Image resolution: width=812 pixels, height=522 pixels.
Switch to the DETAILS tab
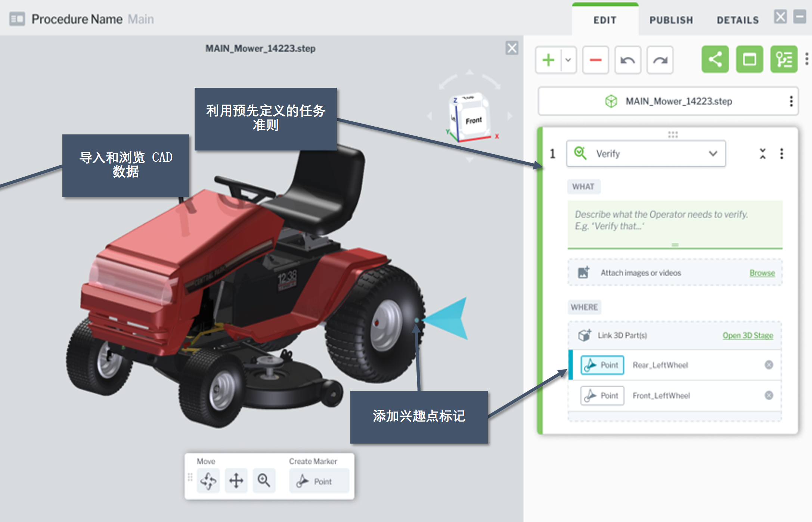click(x=737, y=20)
